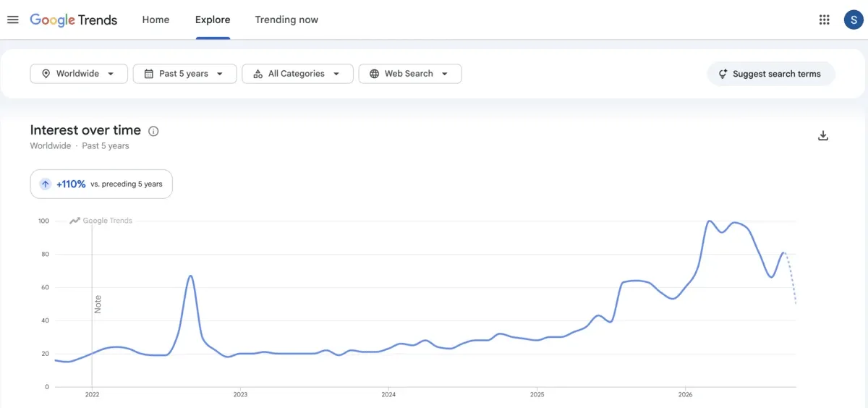Download the interest over time chart
868x408 pixels.
(822, 135)
